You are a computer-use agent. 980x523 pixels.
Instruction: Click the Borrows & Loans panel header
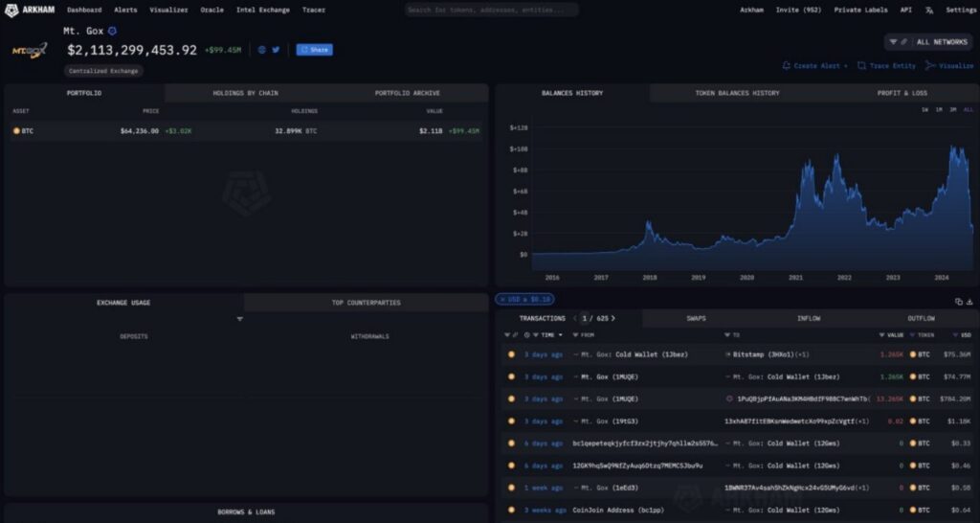click(x=246, y=512)
